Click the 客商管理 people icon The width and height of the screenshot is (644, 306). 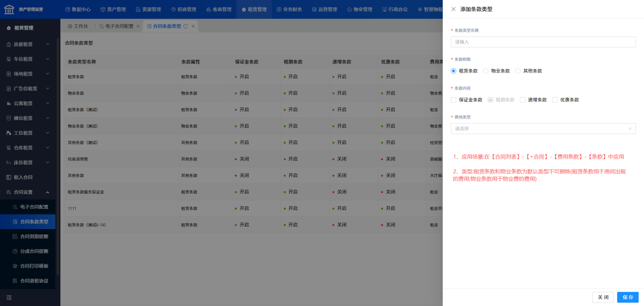209,9
